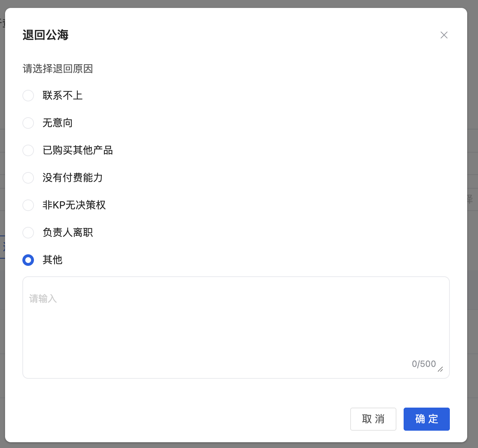
Task: Click the 退回公海 dialog title
Action: tap(45, 35)
